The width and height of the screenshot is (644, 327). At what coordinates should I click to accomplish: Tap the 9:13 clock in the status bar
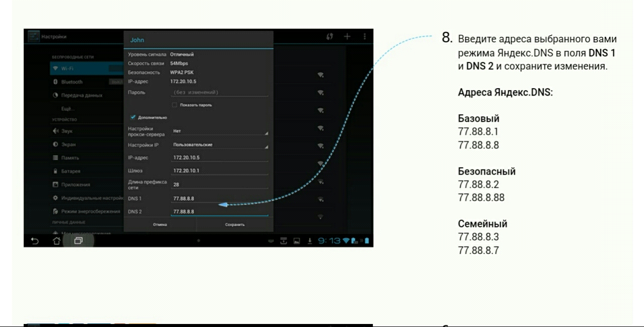tap(330, 241)
